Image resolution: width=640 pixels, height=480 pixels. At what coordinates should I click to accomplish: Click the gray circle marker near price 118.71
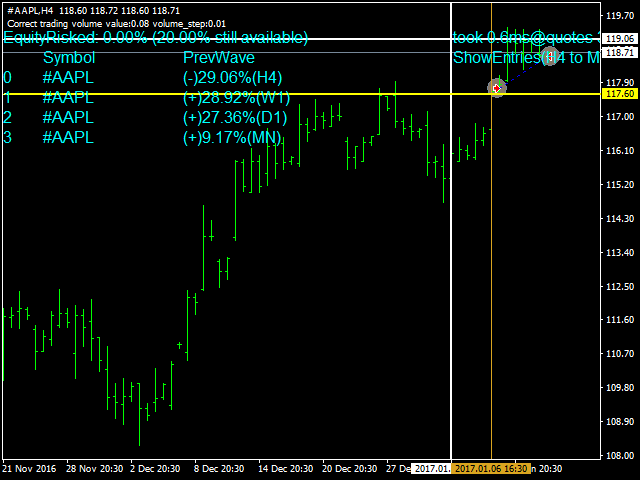(x=549, y=57)
